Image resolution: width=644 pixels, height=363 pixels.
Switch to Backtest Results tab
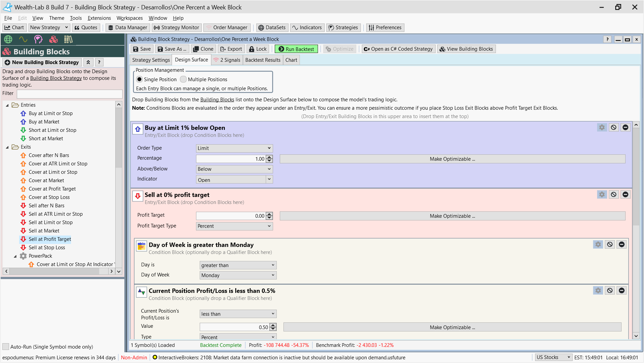pos(263,60)
